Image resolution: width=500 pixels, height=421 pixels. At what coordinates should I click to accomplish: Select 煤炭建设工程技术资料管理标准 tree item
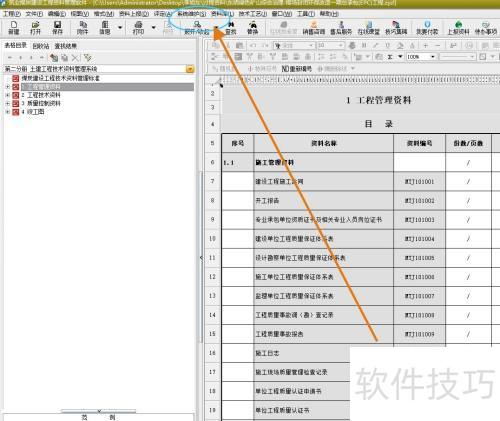[x=61, y=78]
